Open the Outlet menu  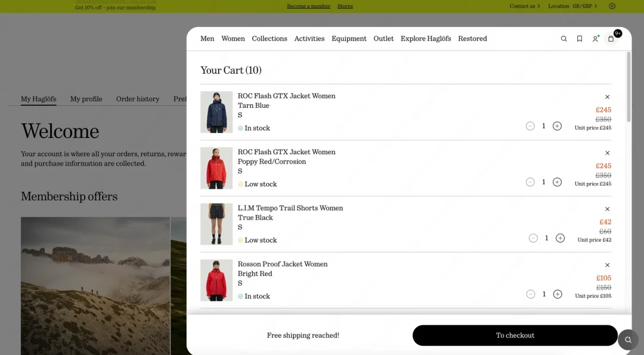(383, 39)
